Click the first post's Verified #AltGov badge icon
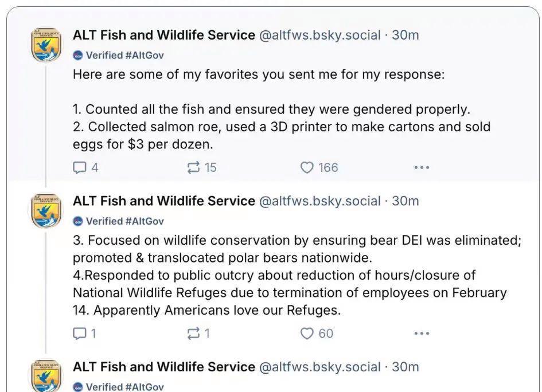542x392 pixels. pyautogui.click(x=78, y=56)
